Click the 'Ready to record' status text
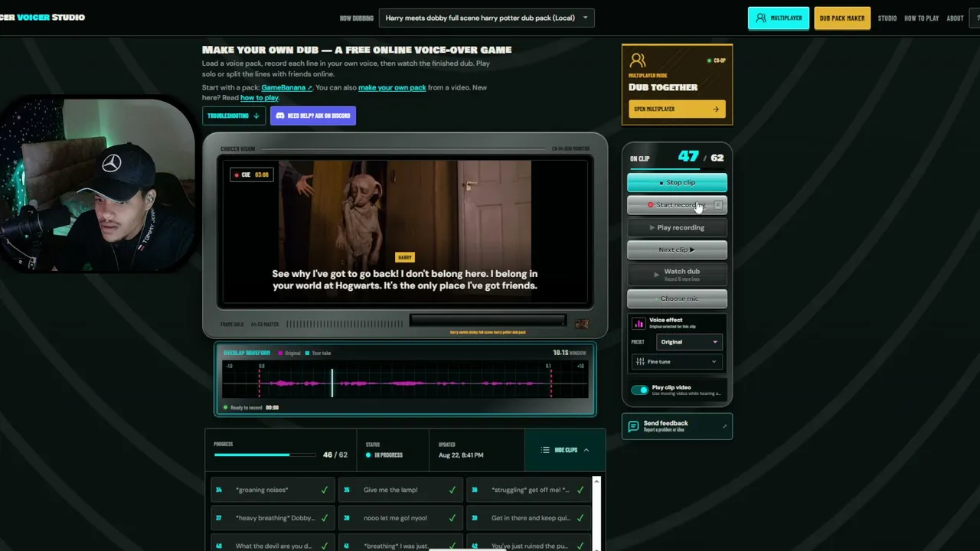 (246, 408)
